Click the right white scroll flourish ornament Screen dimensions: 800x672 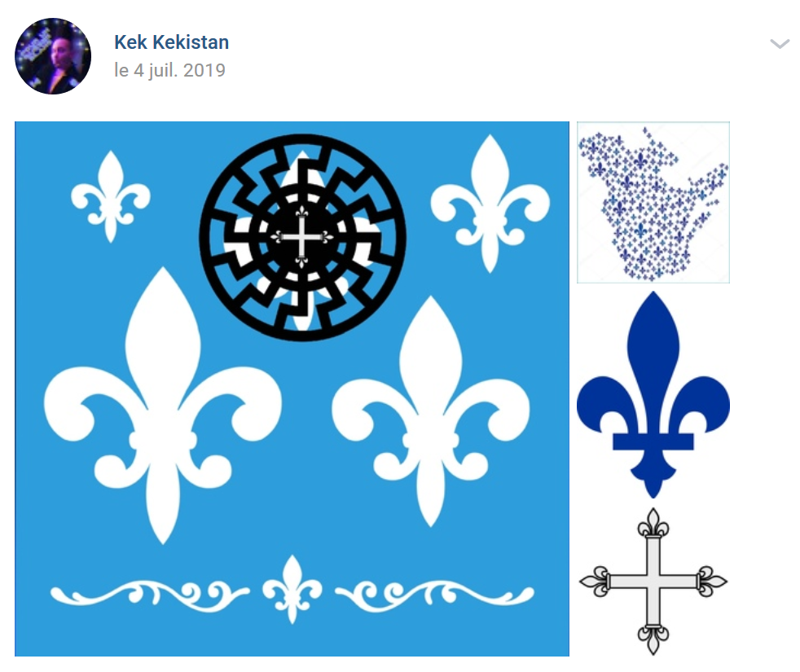(x=435, y=595)
